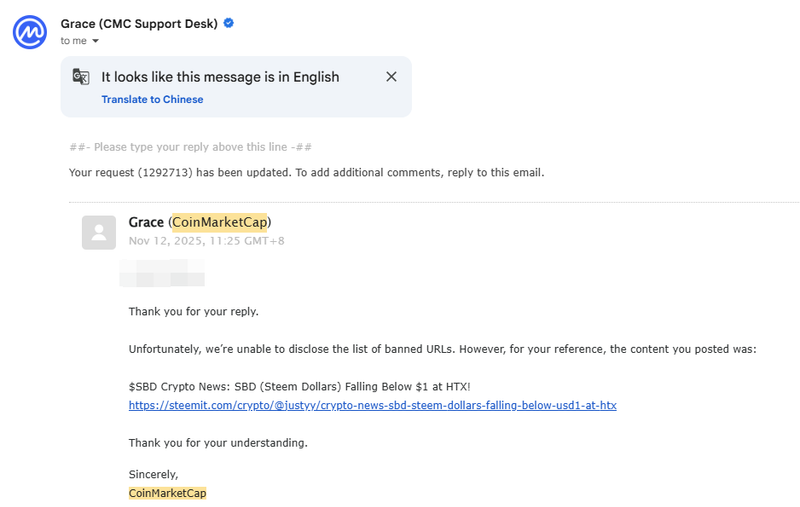Click the "Thank you for your understanding." line
This screenshot has height=507, width=800.
pyautogui.click(x=218, y=442)
